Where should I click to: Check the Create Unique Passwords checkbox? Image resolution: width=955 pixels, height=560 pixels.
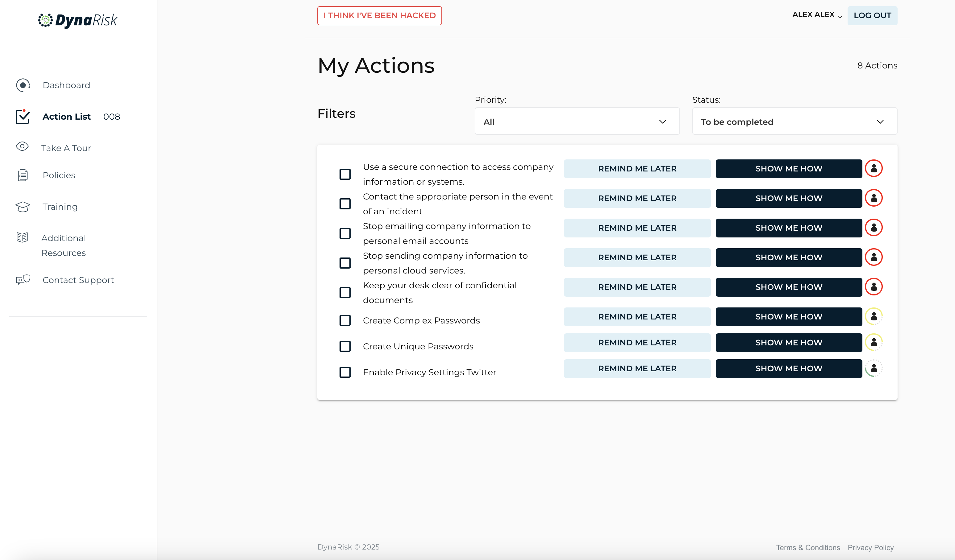point(345,346)
